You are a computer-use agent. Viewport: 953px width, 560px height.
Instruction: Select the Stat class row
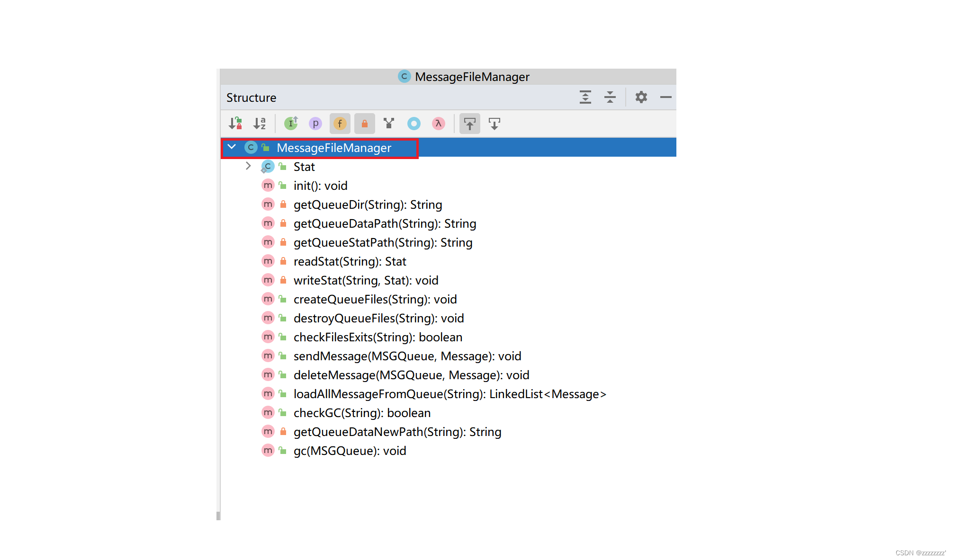click(x=449, y=167)
